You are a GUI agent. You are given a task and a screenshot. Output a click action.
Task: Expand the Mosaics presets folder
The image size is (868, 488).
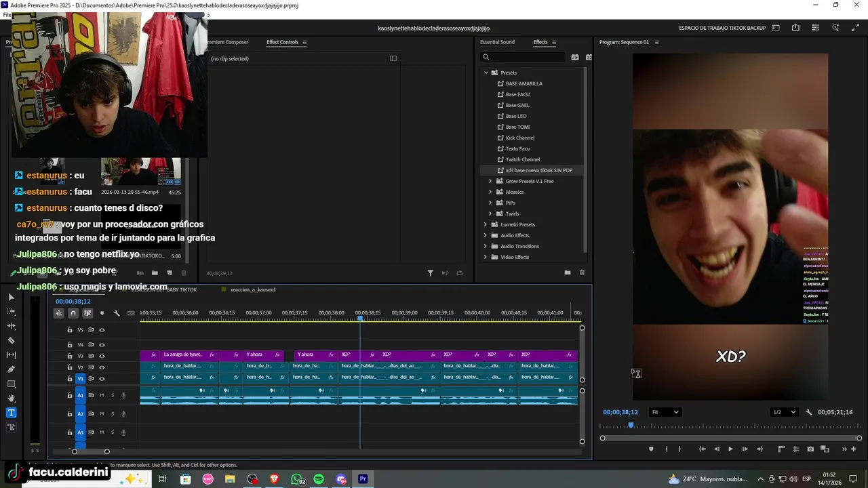click(490, 192)
